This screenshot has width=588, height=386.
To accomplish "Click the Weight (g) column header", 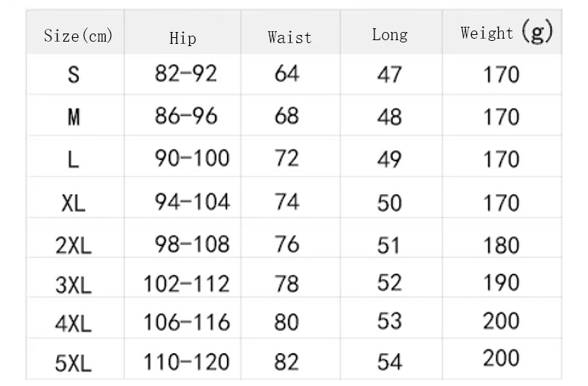I will (507, 32).
